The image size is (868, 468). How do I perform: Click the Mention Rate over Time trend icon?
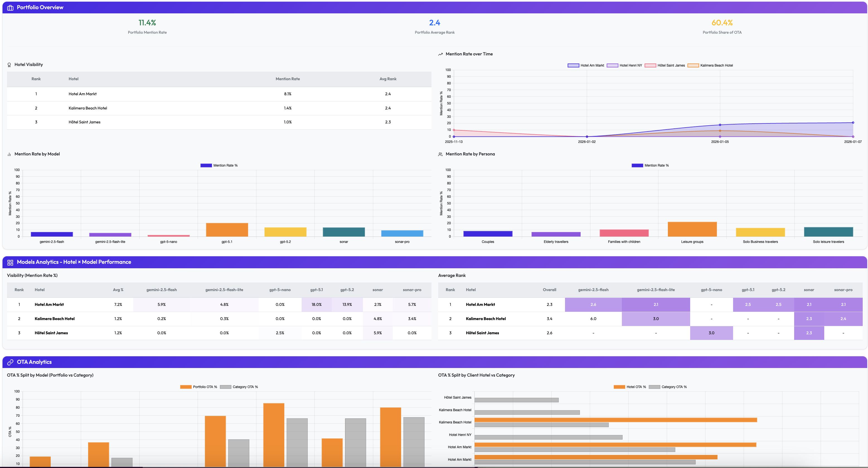[440, 54]
